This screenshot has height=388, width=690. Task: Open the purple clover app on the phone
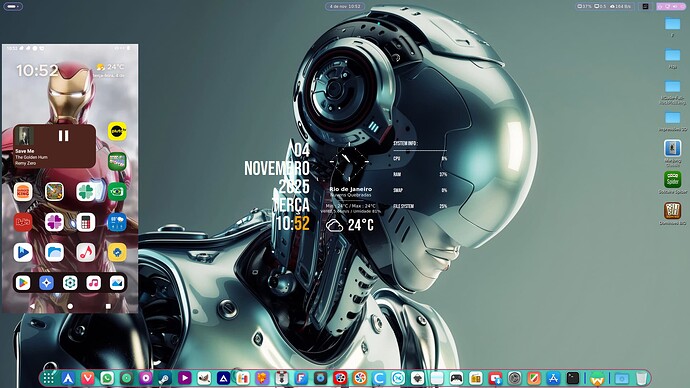tap(55, 222)
